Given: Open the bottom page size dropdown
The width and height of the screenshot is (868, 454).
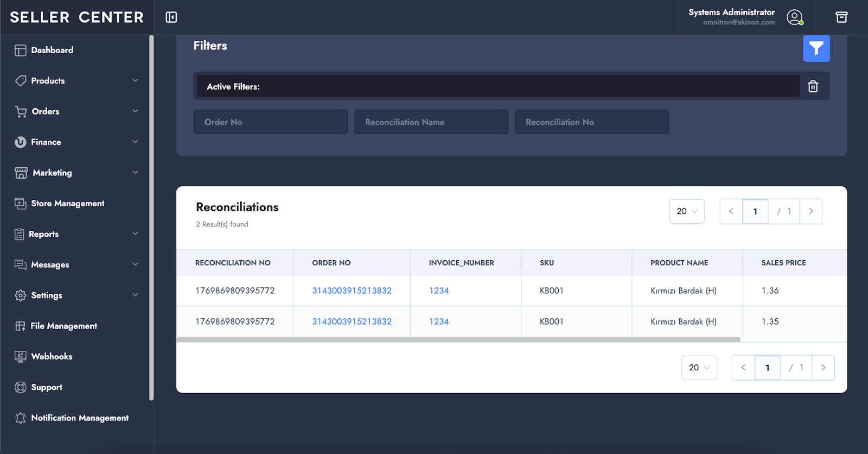Looking at the screenshot, I should (699, 368).
